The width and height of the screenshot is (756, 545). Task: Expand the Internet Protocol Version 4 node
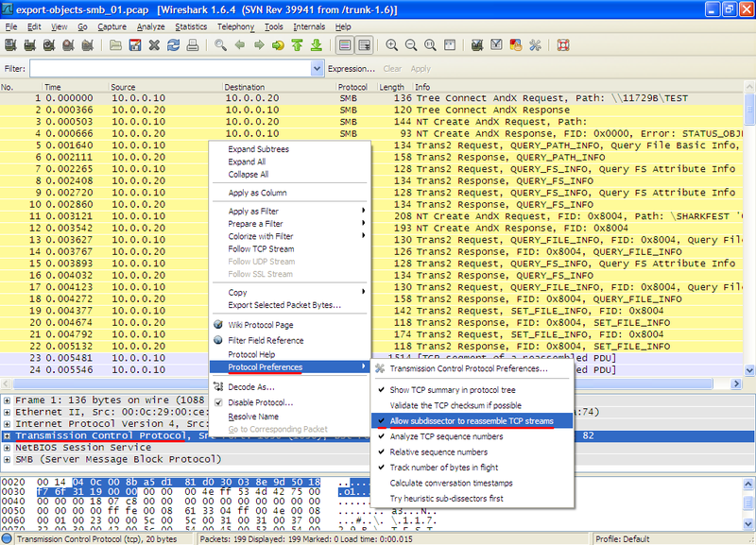click(7, 423)
